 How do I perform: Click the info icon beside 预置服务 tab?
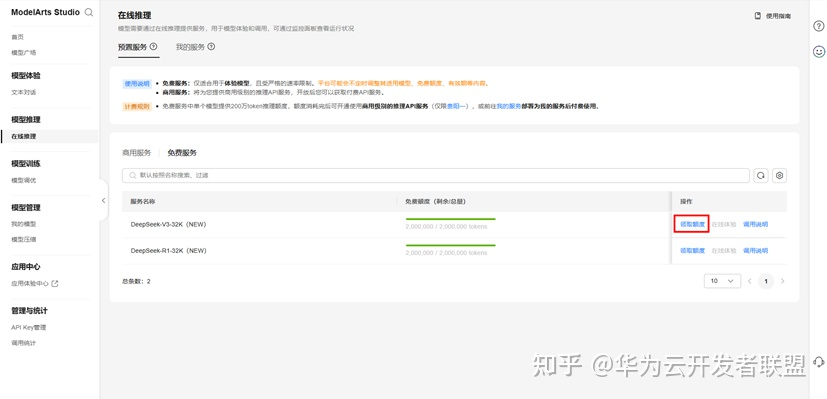[153, 47]
